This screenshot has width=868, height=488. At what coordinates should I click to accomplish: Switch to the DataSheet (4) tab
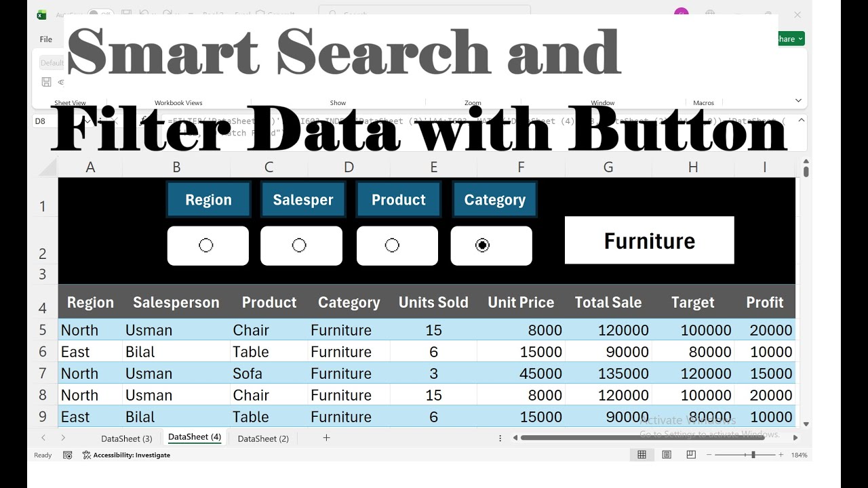tap(195, 437)
